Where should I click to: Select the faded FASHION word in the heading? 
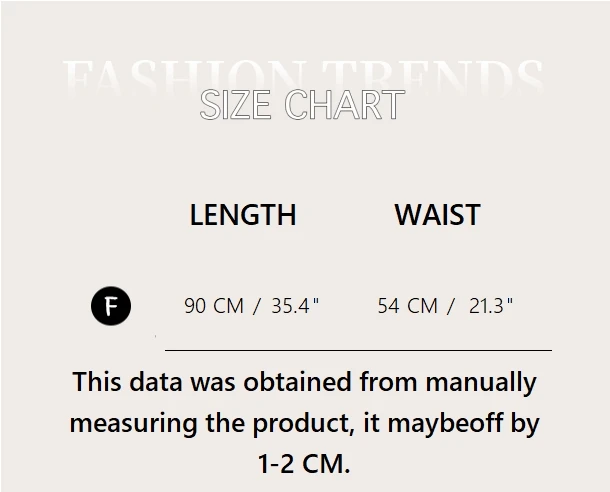click(180, 78)
